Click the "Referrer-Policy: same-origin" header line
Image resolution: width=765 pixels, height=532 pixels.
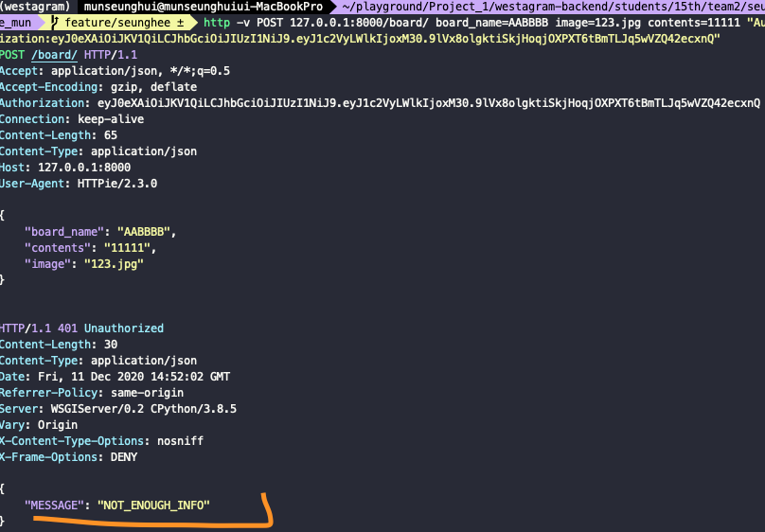(x=92, y=393)
